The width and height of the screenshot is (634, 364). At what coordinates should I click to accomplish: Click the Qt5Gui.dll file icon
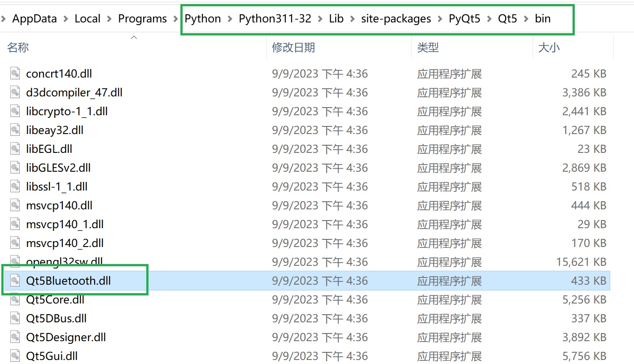click(x=15, y=356)
